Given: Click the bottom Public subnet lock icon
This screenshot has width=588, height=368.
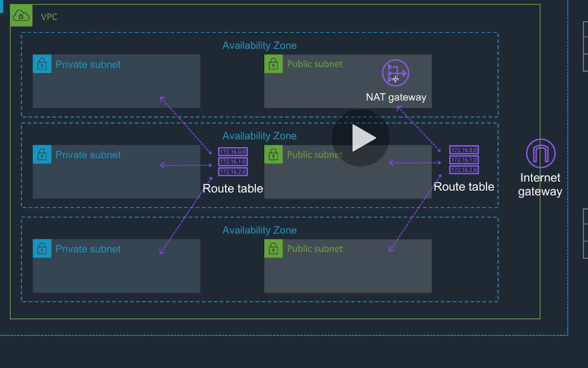Looking at the screenshot, I should [274, 248].
